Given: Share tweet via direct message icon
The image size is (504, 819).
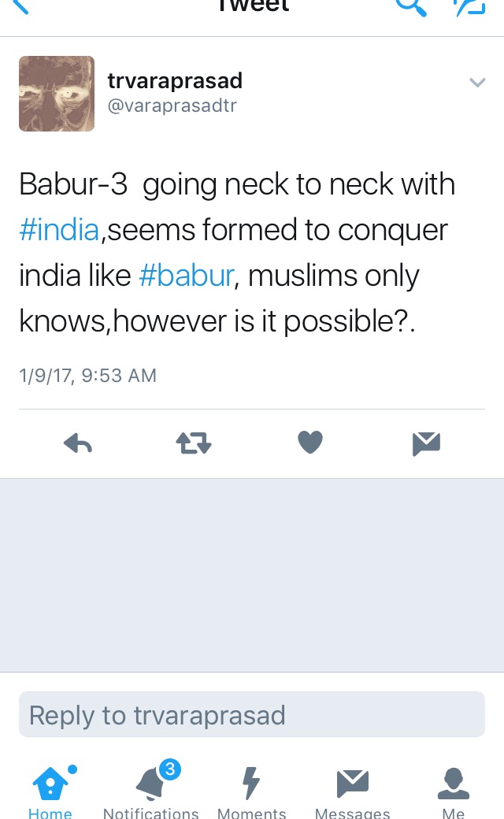Looking at the screenshot, I should click(426, 443).
